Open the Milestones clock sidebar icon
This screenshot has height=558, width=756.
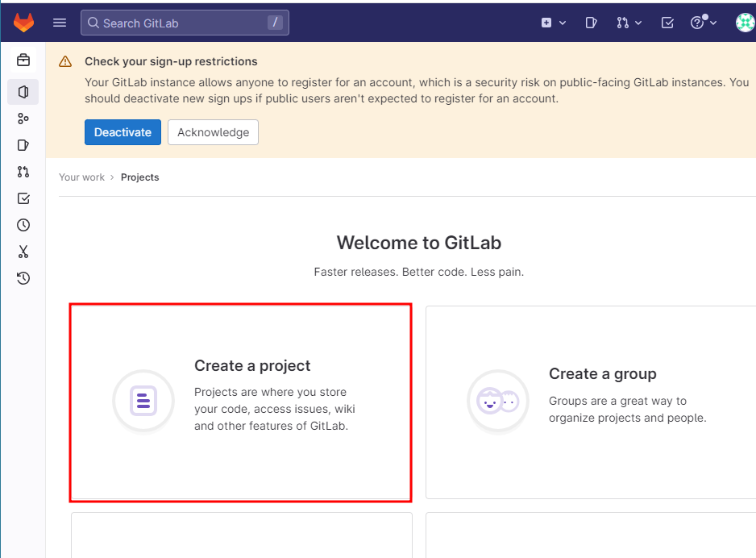(23, 225)
